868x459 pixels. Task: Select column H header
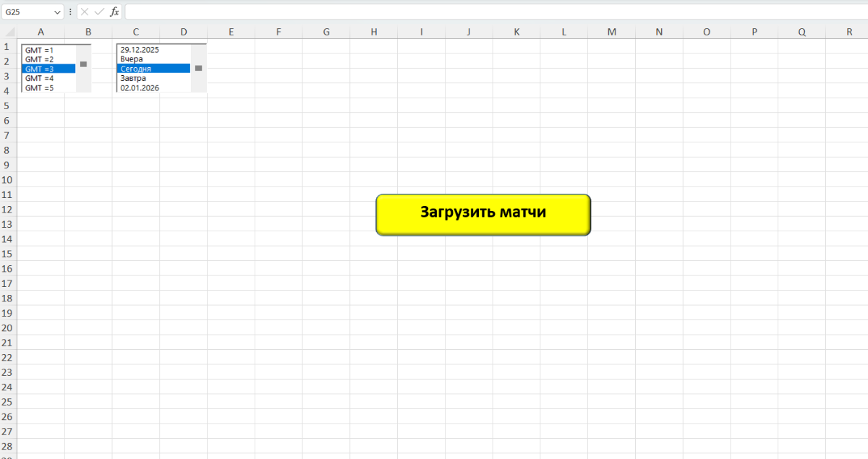click(373, 32)
